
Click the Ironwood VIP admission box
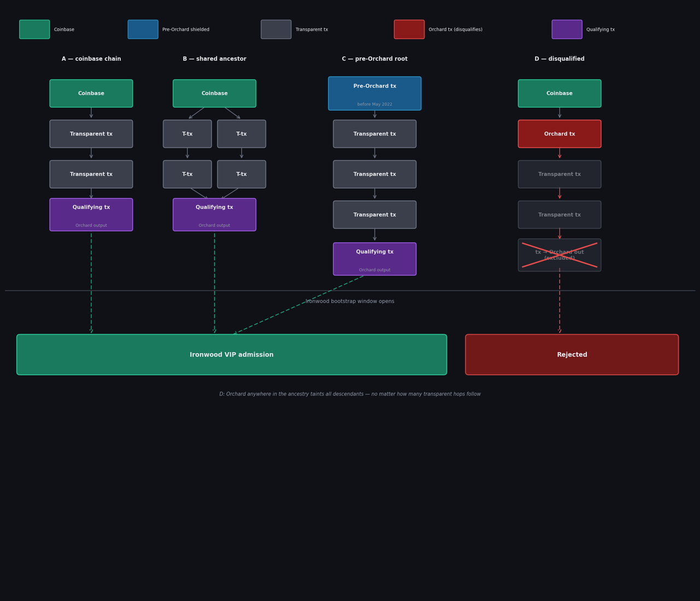pos(232,354)
